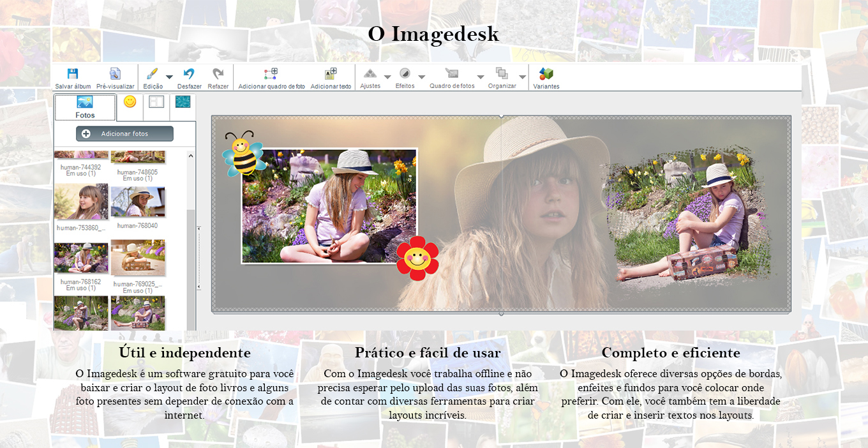Image resolution: width=868 pixels, height=448 pixels.
Task: Add a photo frame with Adicionar quadro de foto
Action: [x=271, y=78]
